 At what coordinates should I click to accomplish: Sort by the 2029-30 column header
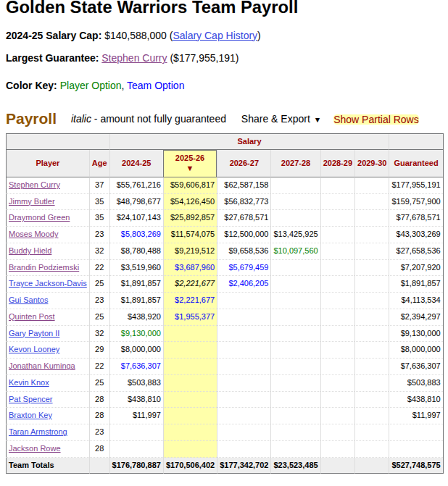tap(372, 163)
